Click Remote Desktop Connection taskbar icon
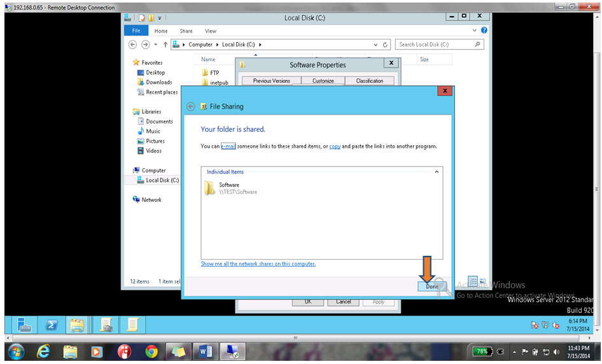This screenshot has height=364, width=602. (232, 352)
